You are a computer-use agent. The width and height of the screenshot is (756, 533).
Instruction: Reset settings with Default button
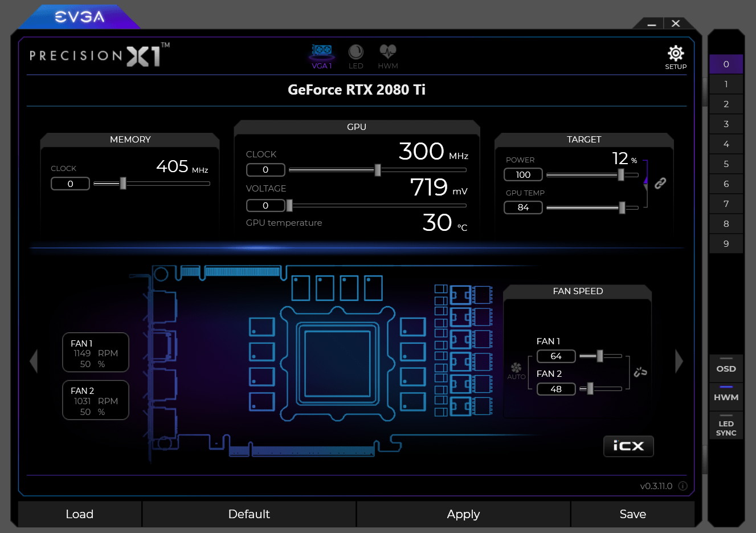click(x=249, y=514)
